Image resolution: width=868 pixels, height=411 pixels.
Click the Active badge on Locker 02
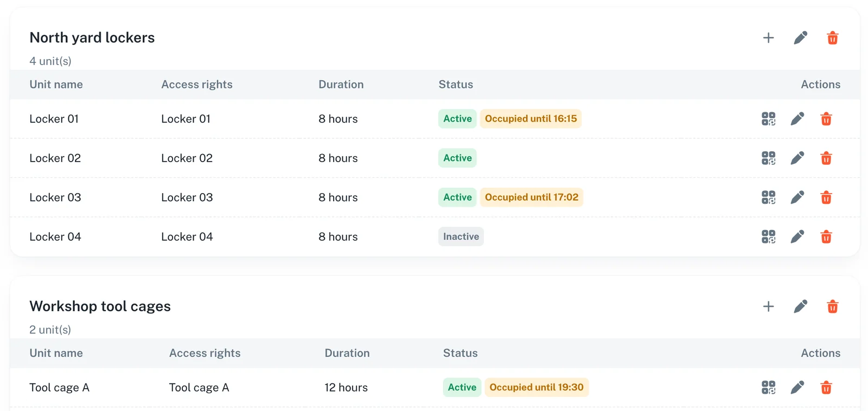[x=457, y=158]
